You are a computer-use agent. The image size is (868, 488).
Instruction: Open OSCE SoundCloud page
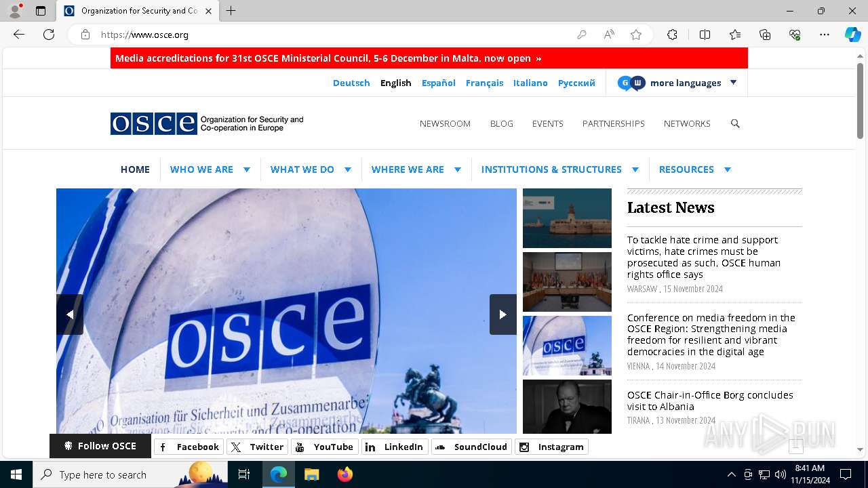click(x=472, y=447)
